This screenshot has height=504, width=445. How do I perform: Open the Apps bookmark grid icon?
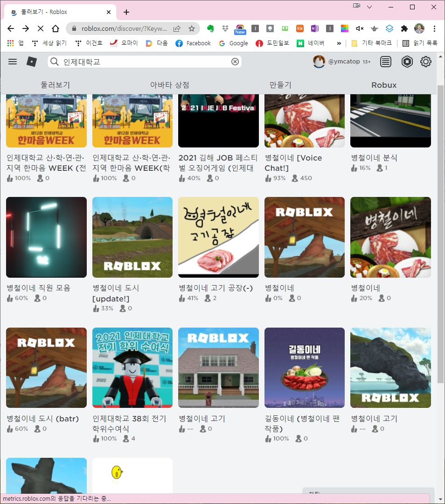click(11, 43)
